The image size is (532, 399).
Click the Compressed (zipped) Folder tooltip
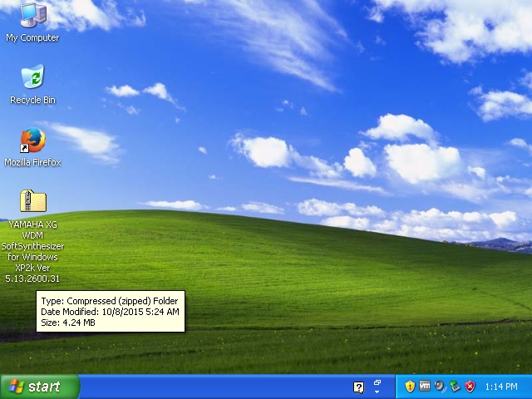tap(110, 312)
